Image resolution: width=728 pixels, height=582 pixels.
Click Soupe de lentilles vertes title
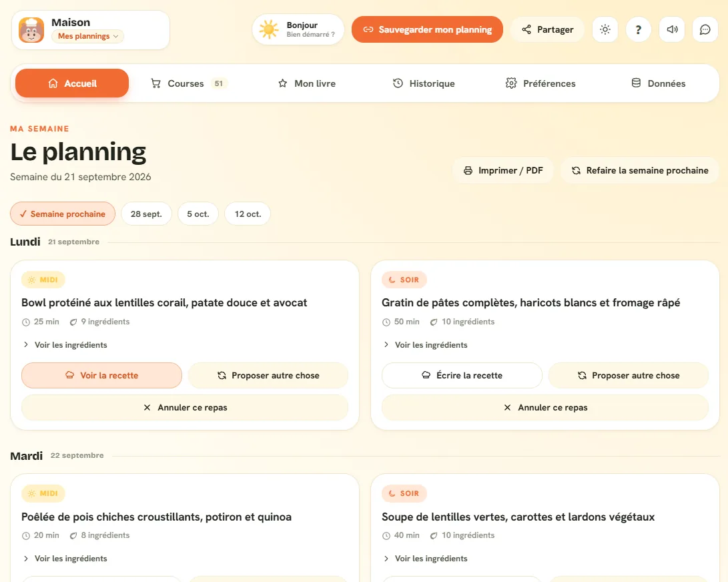coord(518,517)
